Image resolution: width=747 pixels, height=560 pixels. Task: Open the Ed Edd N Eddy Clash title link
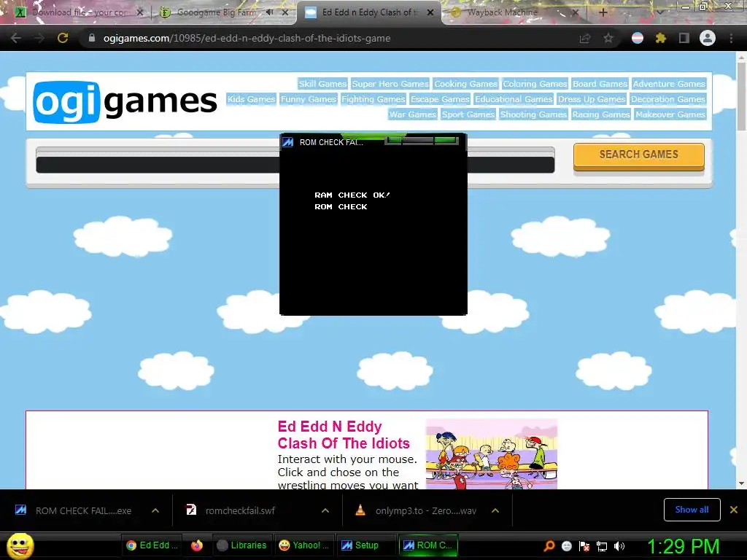pos(344,435)
